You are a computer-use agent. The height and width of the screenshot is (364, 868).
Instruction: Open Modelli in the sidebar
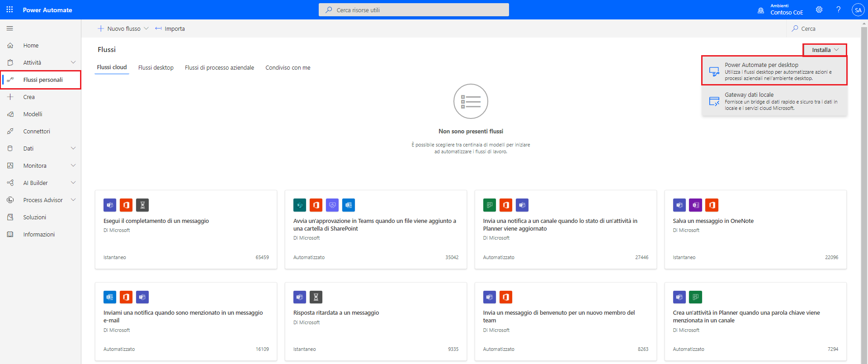click(41, 114)
